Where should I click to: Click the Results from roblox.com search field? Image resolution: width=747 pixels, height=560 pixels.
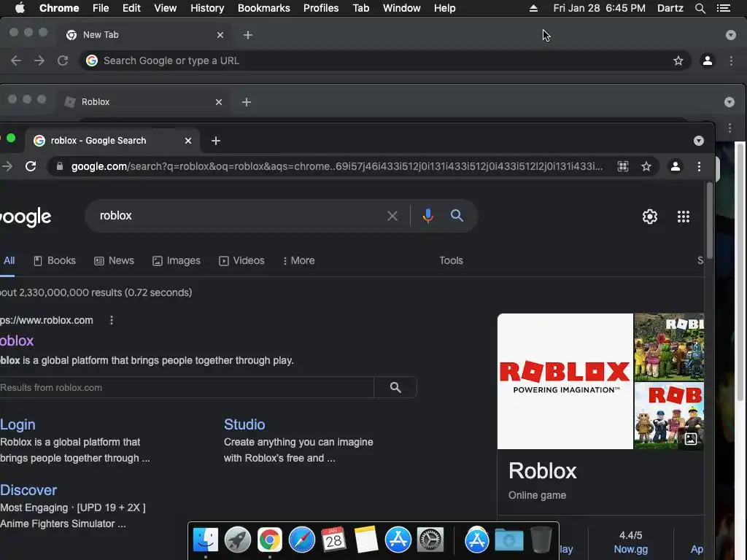coord(187,387)
